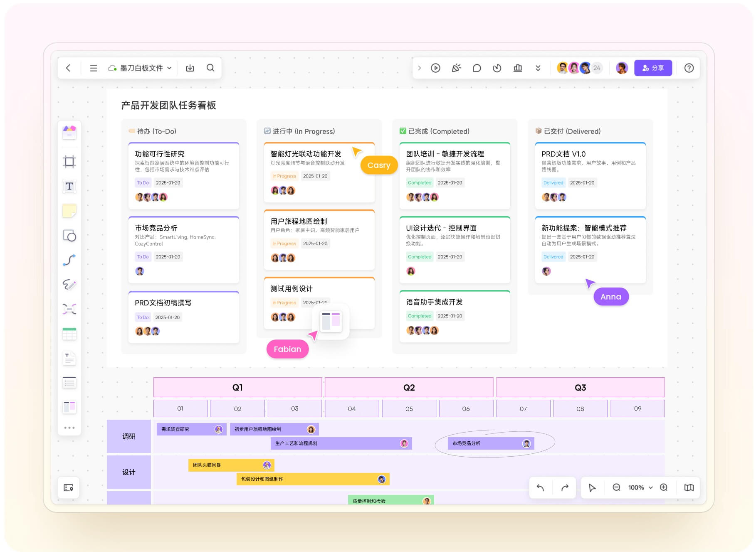756x556 pixels.
Task: Select the Table tool
Action: pyautogui.click(x=69, y=334)
